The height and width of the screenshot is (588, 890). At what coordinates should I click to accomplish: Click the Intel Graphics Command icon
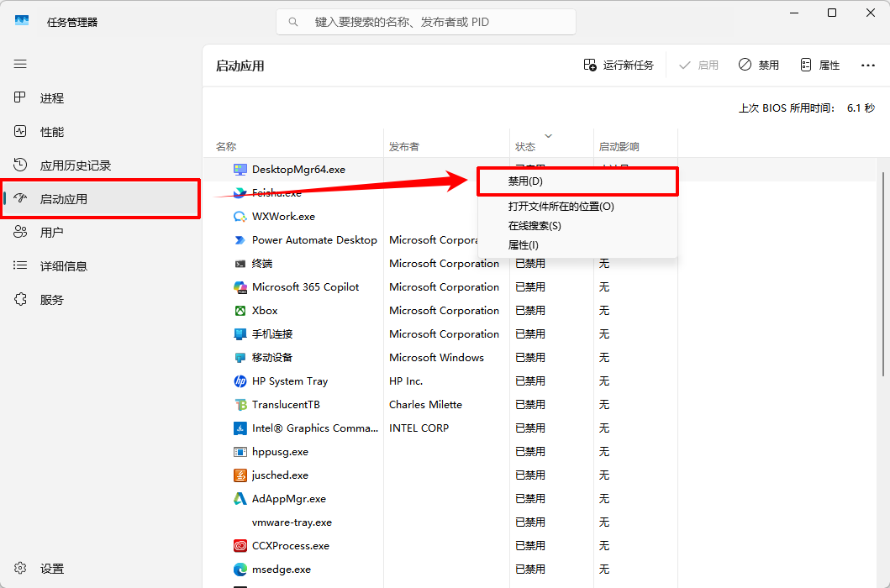pos(240,428)
